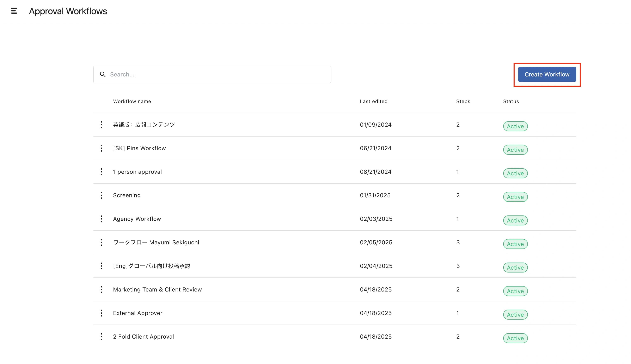Image resolution: width=631 pixels, height=364 pixels.
Task: Open options menu for Screening workflow
Action: click(x=101, y=195)
